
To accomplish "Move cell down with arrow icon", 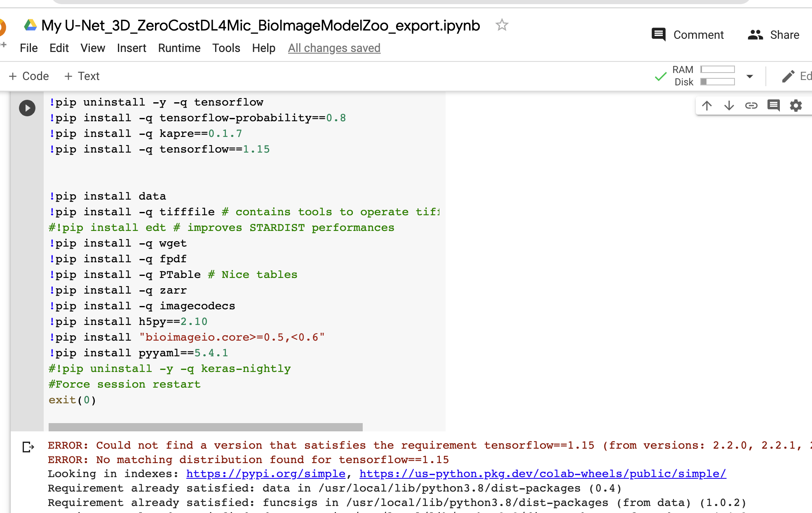I will click(x=729, y=106).
